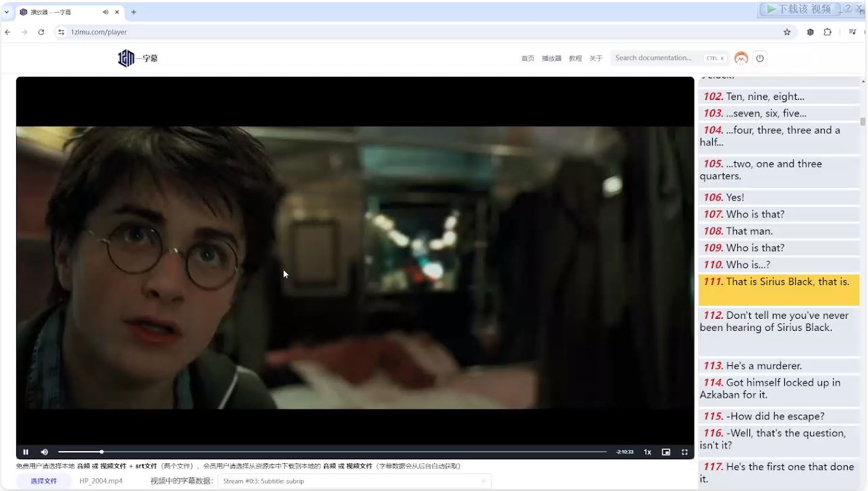Open the 播放器 player page
The image size is (868, 491).
tap(551, 59)
